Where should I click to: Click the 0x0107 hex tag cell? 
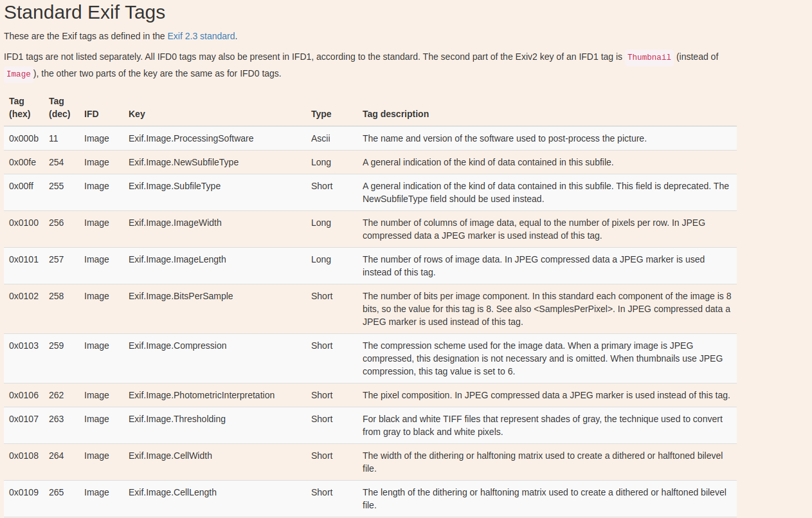24,419
